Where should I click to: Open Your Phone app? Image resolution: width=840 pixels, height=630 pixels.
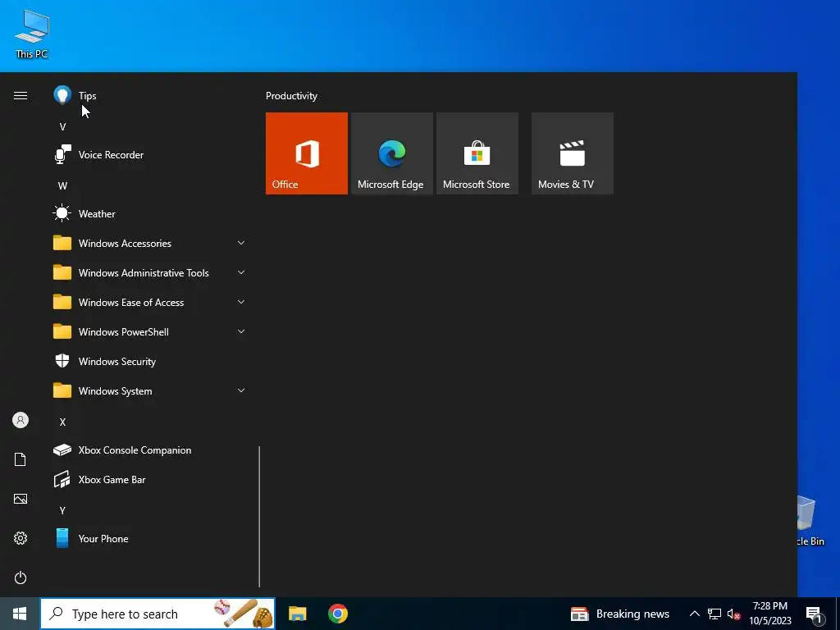pos(150,538)
